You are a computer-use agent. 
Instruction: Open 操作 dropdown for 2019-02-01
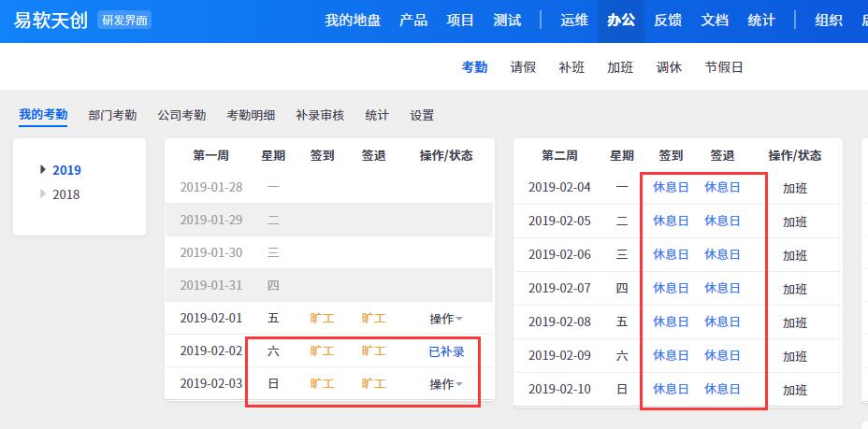(446, 319)
